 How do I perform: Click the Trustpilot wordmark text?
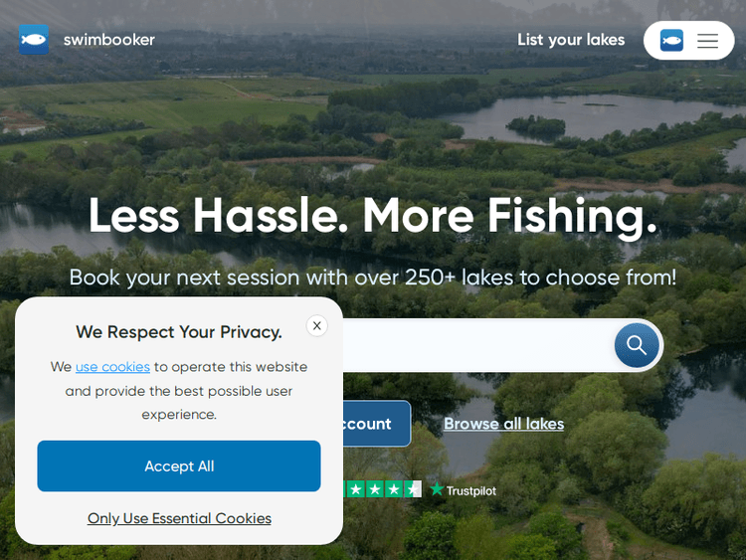470,490
